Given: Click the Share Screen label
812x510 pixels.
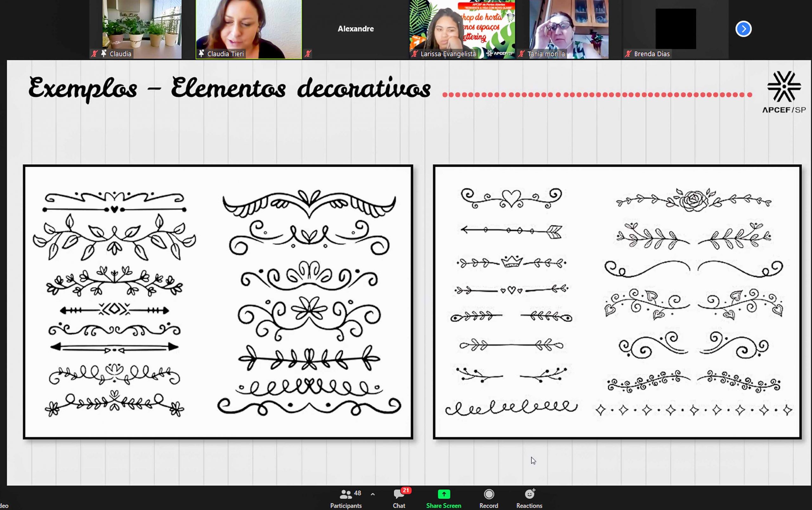Looking at the screenshot, I should [443, 506].
